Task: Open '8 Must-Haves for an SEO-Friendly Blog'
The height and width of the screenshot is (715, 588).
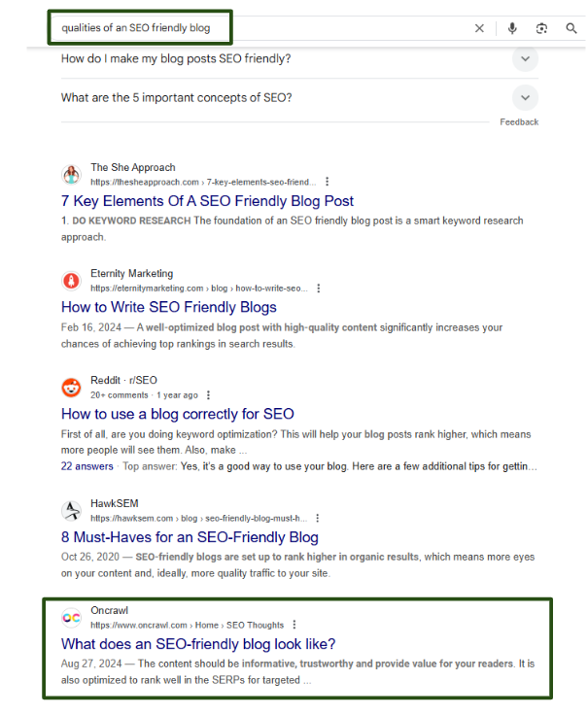Action: pos(190,537)
